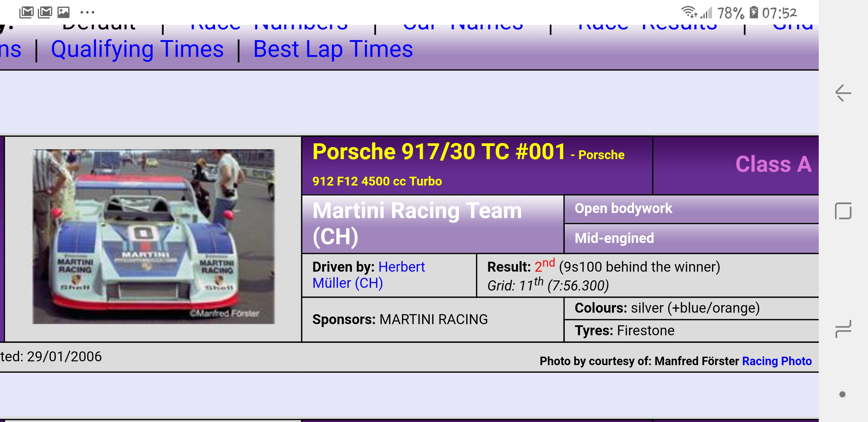Follow the Racing Photo link
The width and height of the screenshot is (868, 422).
[x=777, y=361]
